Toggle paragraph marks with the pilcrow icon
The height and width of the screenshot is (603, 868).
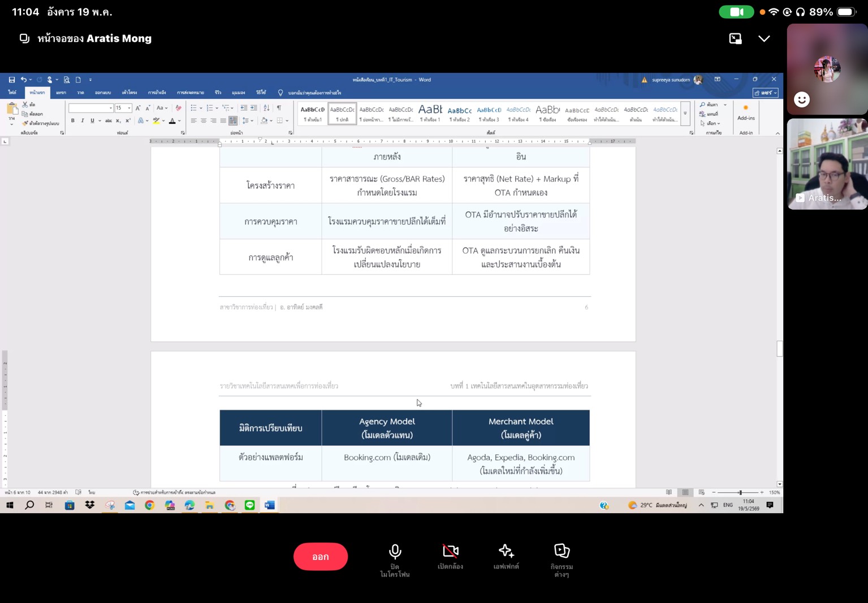tap(279, 108)
